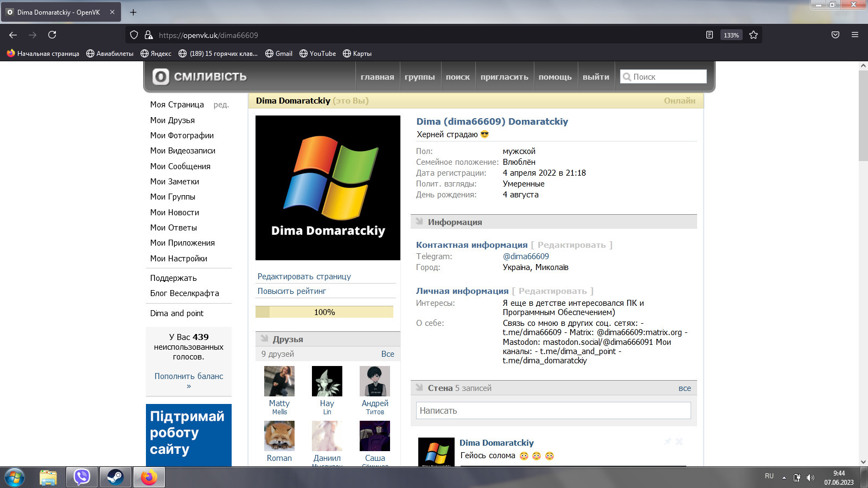The image size is (868, 488).
Task: Collapse the Информация section arrow
Action: 419,222
